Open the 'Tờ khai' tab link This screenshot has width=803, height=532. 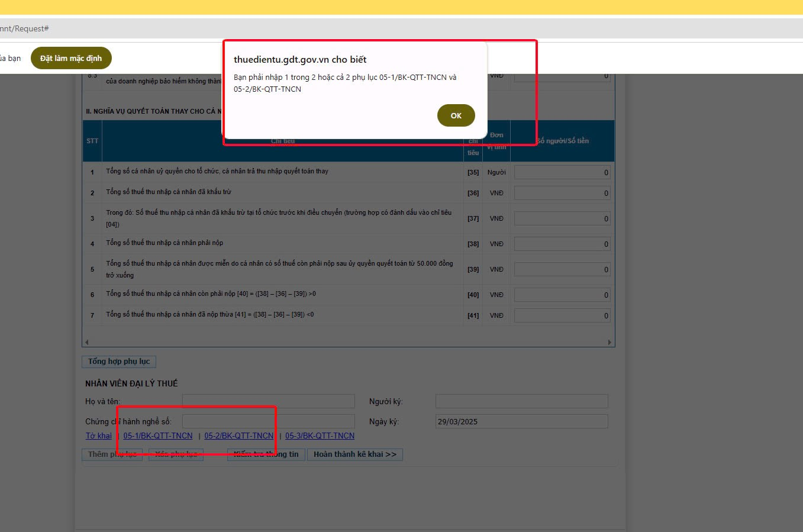pyautogui.click(x=98, y=436)
